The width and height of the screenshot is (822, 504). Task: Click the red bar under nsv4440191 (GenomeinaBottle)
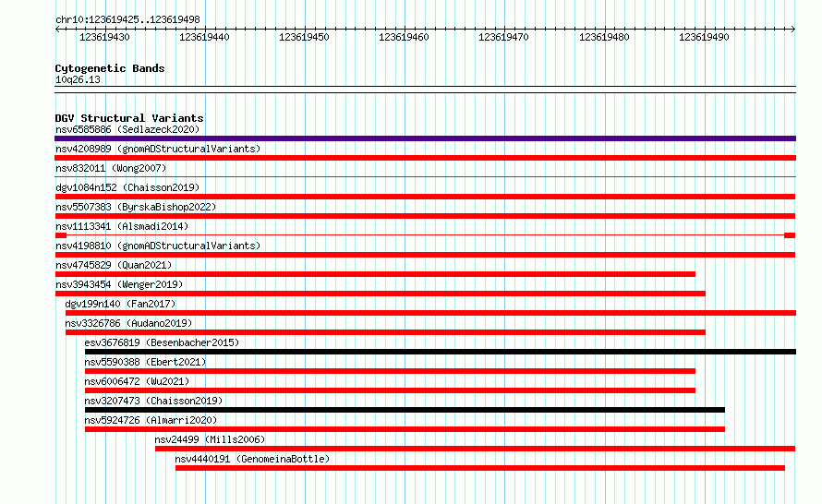tap(480, 468)
